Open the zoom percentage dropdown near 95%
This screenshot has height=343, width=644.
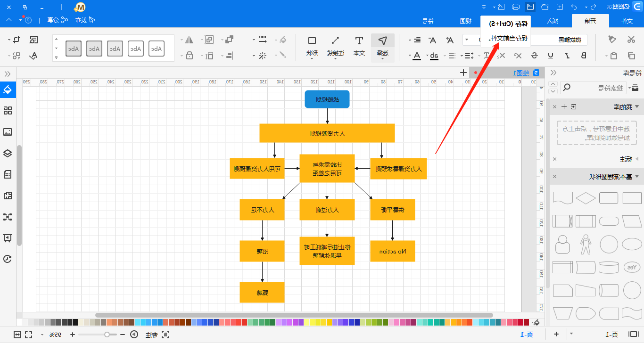(42, 335)
